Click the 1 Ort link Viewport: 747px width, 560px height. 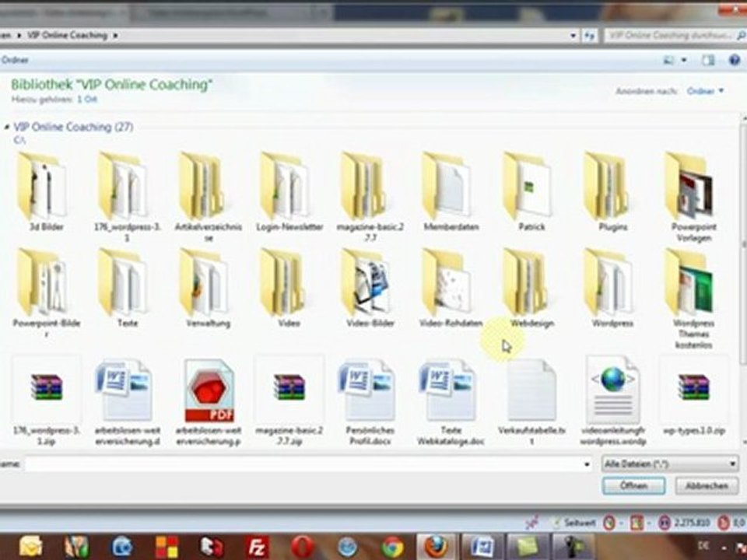87,99
